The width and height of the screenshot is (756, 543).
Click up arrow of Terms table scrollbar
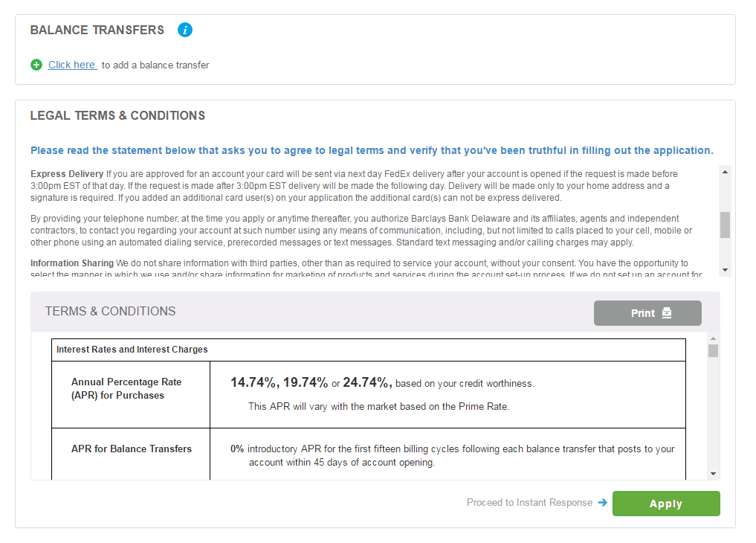tap(713, 339)
